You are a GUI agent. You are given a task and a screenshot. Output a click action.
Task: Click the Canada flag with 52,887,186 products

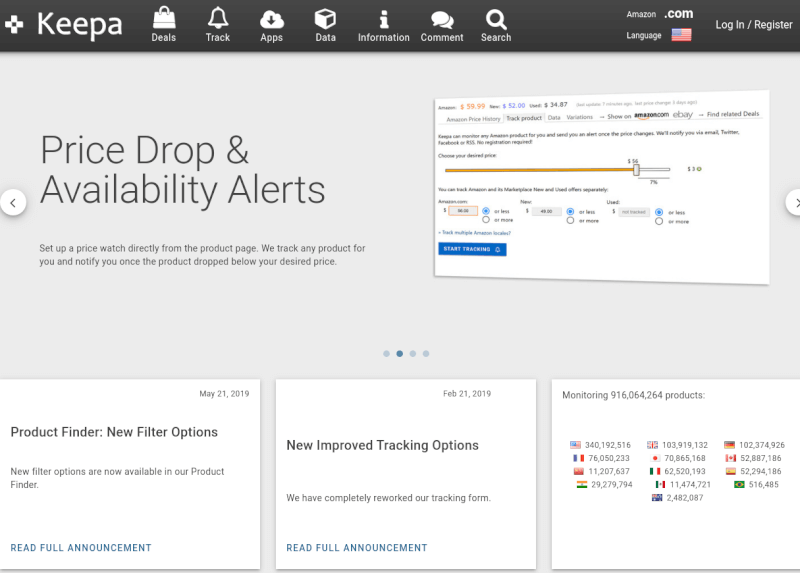coord(731,458)
